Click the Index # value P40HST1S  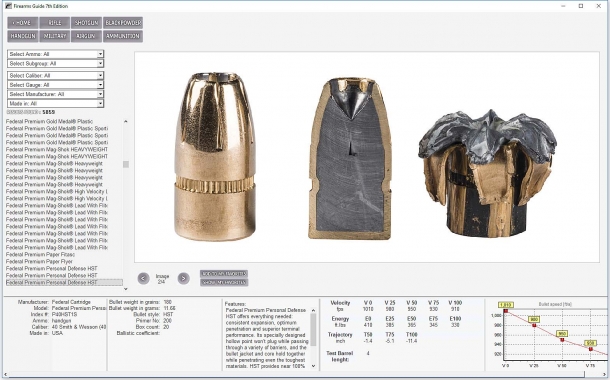tap(64, 314)
